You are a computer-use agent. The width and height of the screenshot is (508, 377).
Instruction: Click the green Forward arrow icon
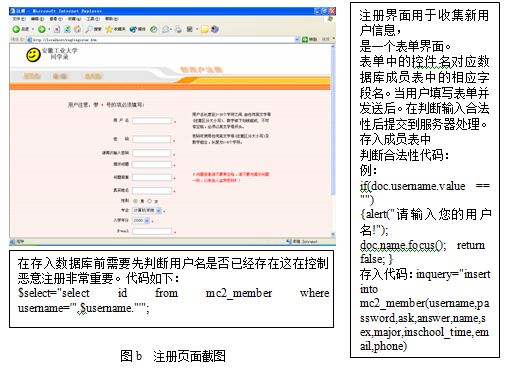click(x=42, y=29)
